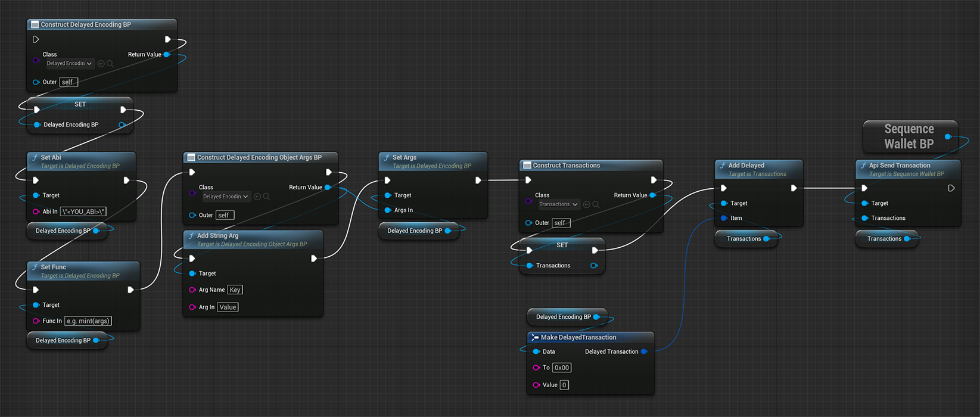Click Outer self field in Construct Delayed Encoding BP

(69, 82)
